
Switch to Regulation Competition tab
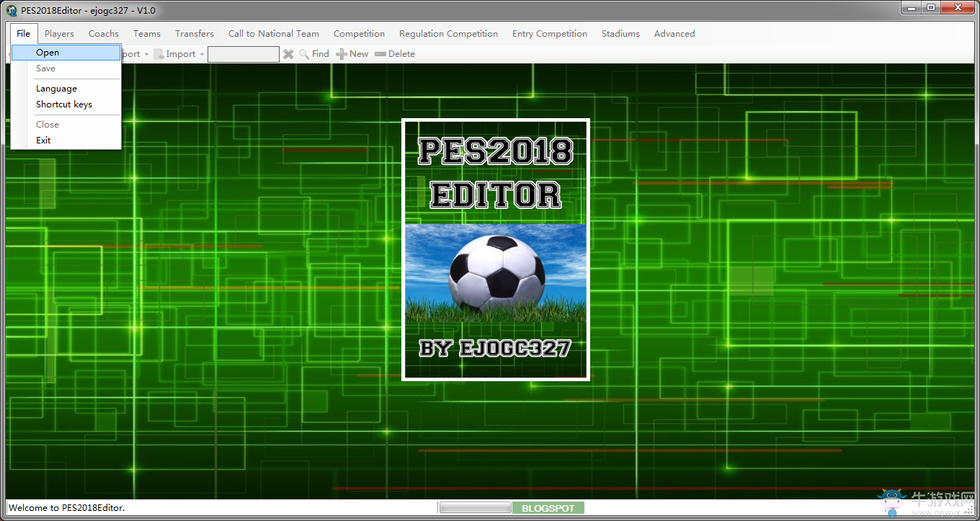pyautogui.click(x=448, y=33)
